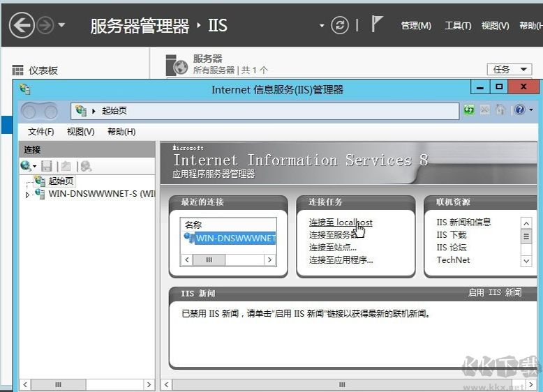Click right arrow of 连接 pane horizontal scrollbar
Screen dimensions: 543x392
pyautogui.click(x=149, y=384)
